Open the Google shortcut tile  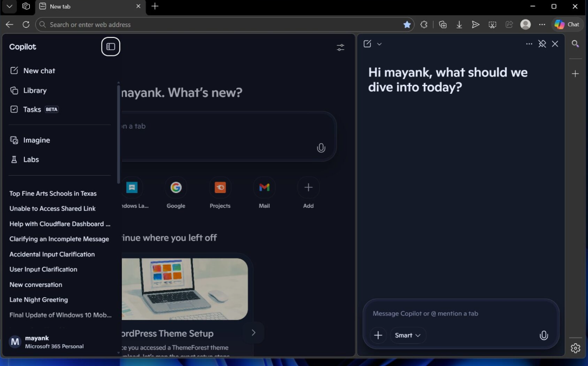pyautogui.click(x=176, y=192)
